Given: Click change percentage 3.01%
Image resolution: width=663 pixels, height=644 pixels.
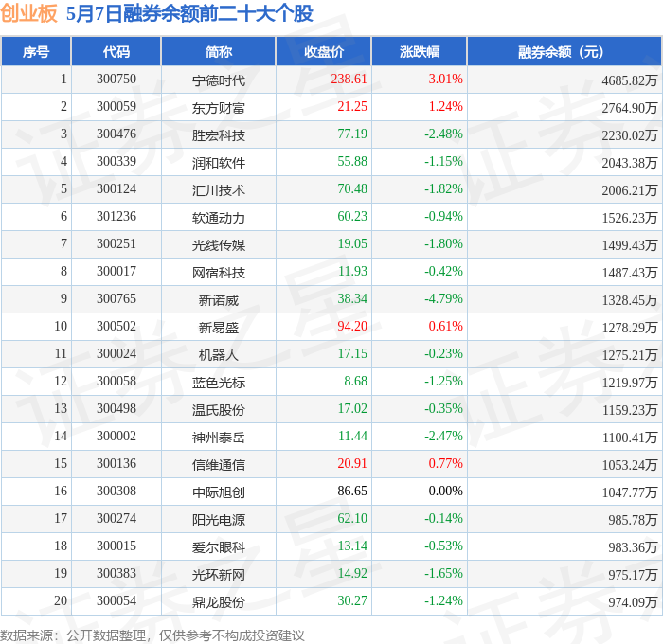Looking at the screenshot, I should pyautogui.click(x=446, y=79).
